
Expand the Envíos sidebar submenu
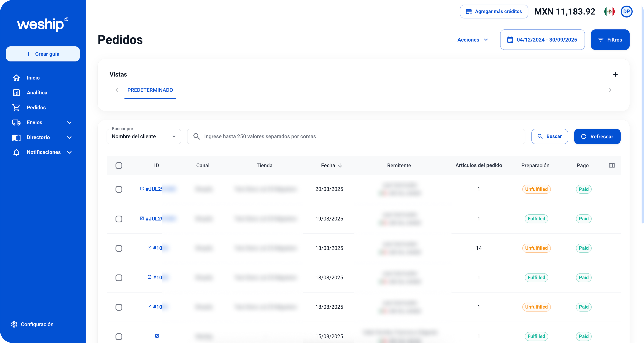tap(69, 122)
